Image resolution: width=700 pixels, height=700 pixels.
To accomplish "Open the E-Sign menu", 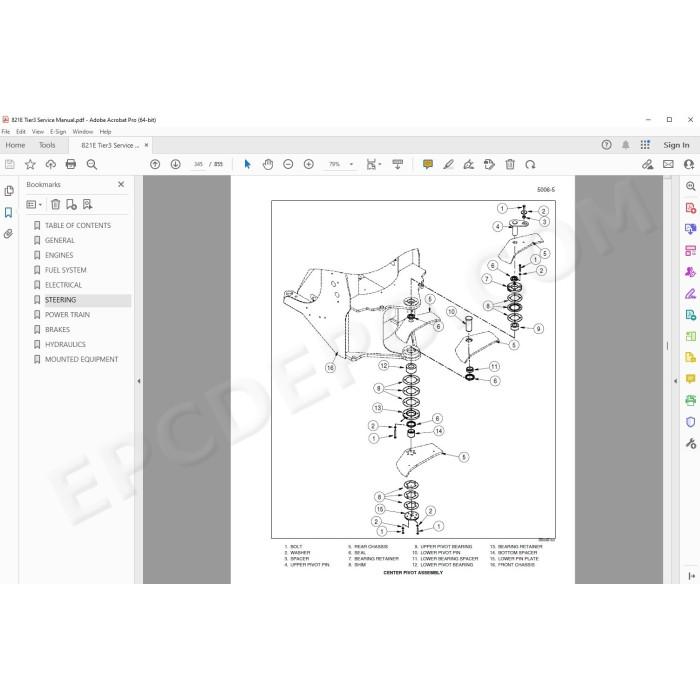I will [x=58, y=132].
